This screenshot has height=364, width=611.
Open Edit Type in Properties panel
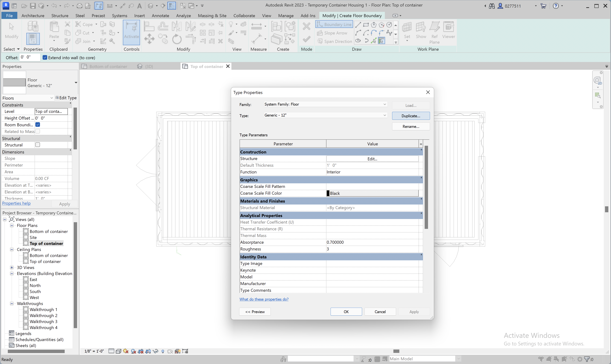[x=66, y=98]
